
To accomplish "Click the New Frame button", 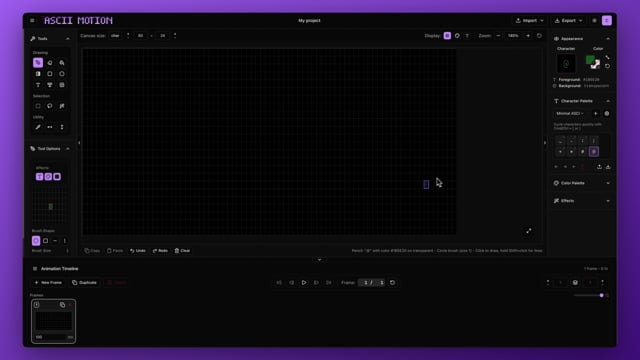I will point(48,282).
